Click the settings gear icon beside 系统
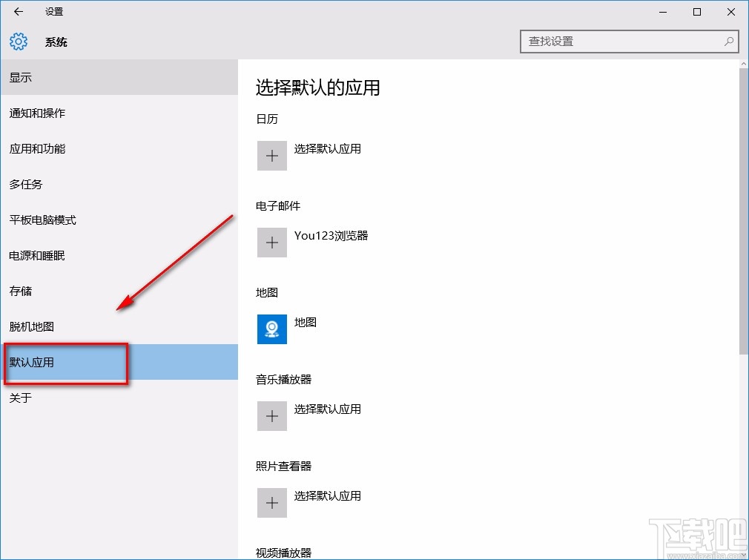749x560 pixels. [17, 42]
